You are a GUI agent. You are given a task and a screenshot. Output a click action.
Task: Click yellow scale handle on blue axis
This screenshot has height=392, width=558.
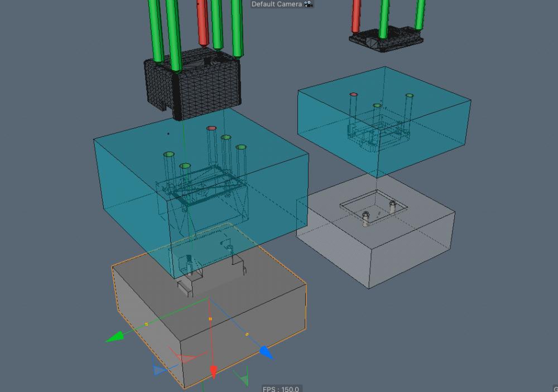pos(247,335)
